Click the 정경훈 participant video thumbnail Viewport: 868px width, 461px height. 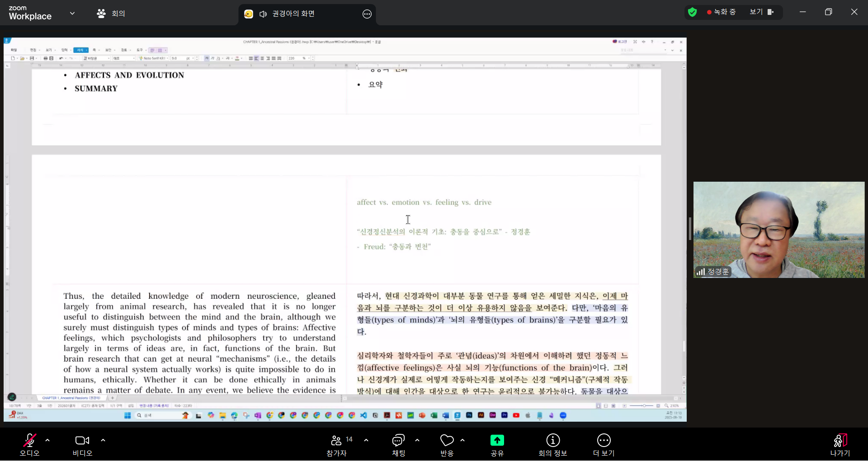(779, 230)
